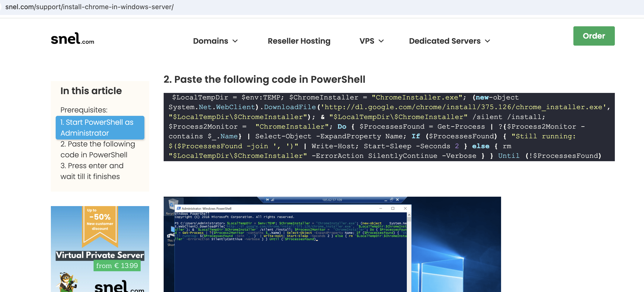Click the '"ChromeInstaller.exe"' string in code

tap(417, 97)
